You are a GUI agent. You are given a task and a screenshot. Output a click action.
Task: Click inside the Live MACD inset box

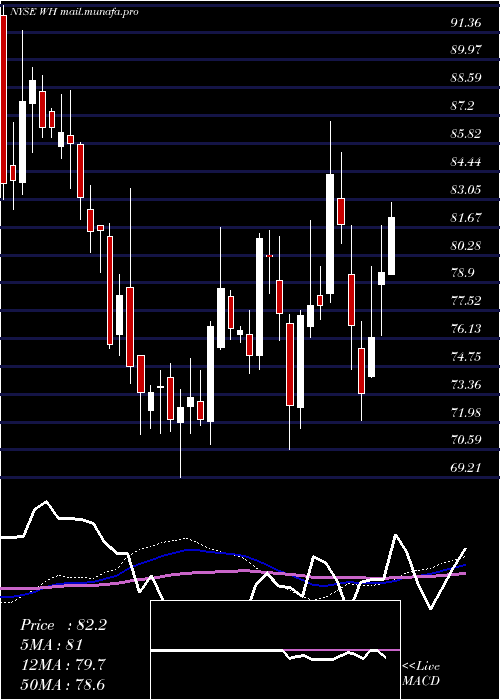[275, 650]
